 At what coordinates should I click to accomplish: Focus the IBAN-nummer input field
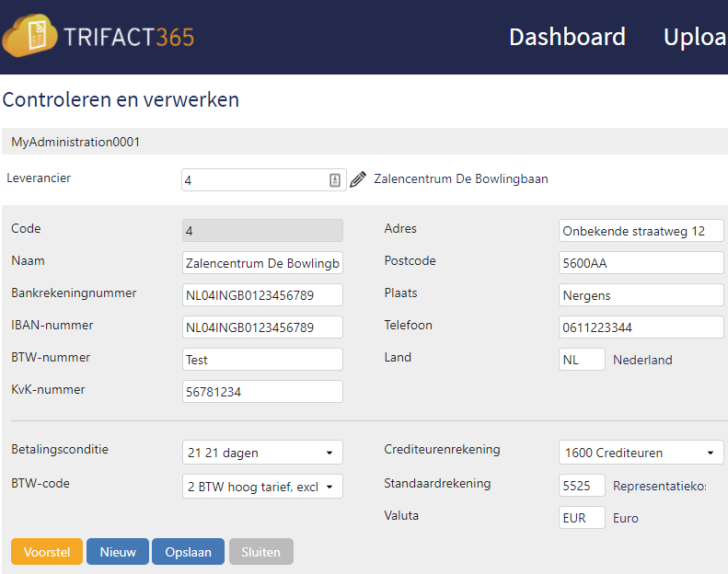tap(263, 327)
